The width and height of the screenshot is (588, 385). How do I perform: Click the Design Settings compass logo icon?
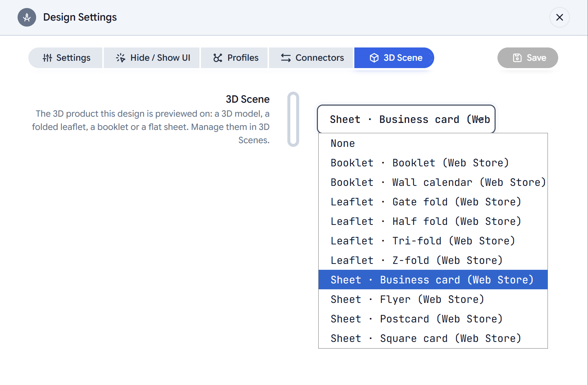tap(27, 17)
